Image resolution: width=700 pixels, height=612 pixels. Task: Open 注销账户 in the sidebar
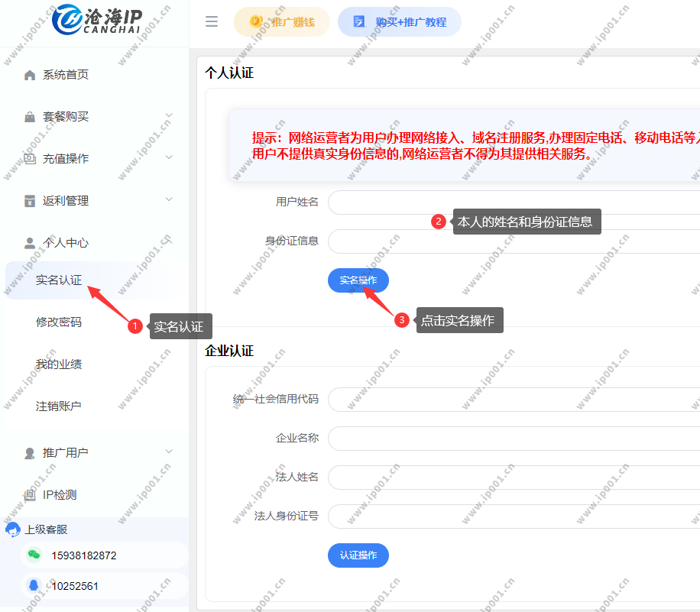click(59, 406)
